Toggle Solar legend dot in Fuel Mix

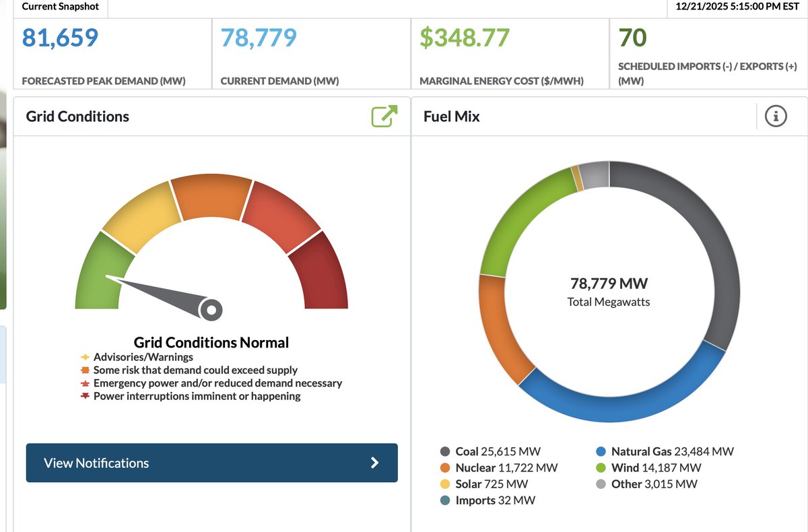point(445,484)
